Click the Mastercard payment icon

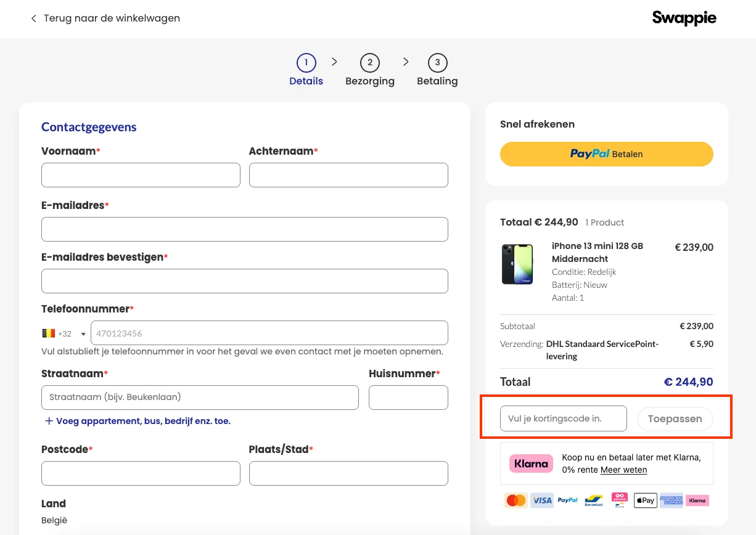pos(516,500)
